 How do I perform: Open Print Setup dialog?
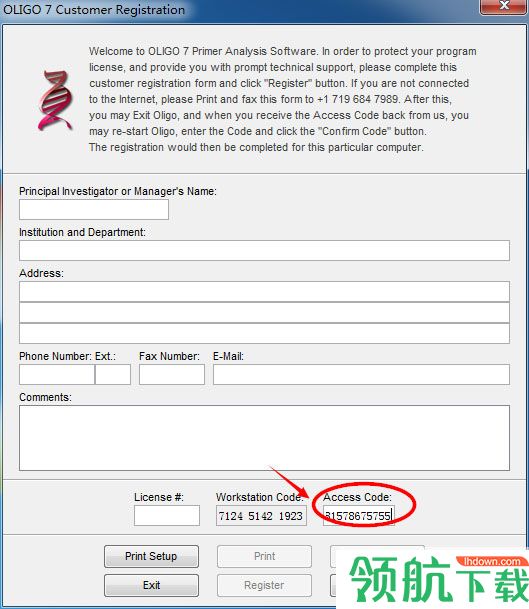point(151,556)
